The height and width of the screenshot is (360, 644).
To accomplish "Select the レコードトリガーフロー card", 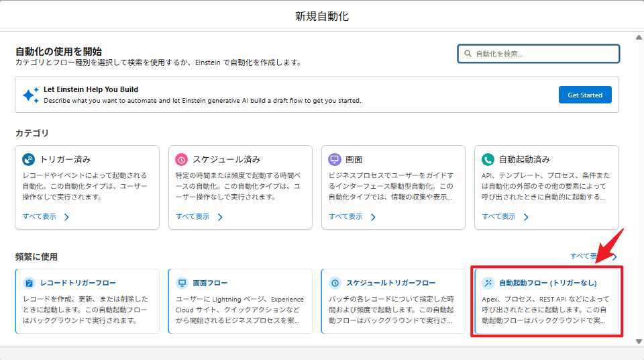I will [87, 301].
